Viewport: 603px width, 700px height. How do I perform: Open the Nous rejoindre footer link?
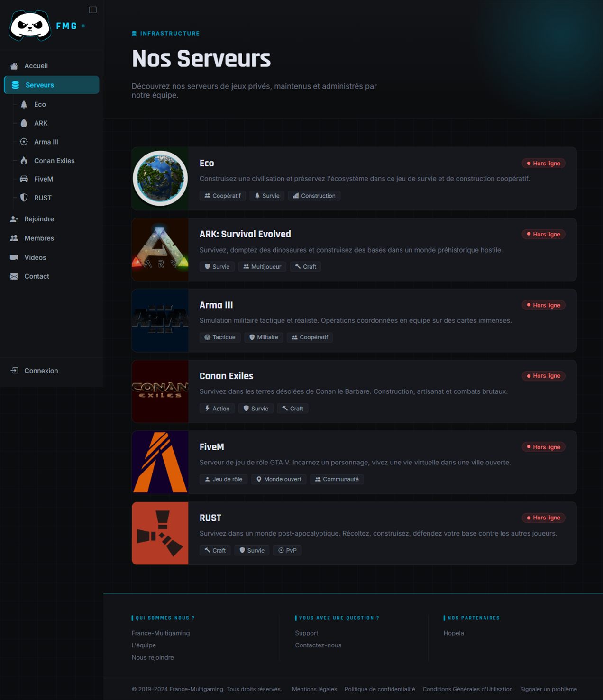[153, 657]
